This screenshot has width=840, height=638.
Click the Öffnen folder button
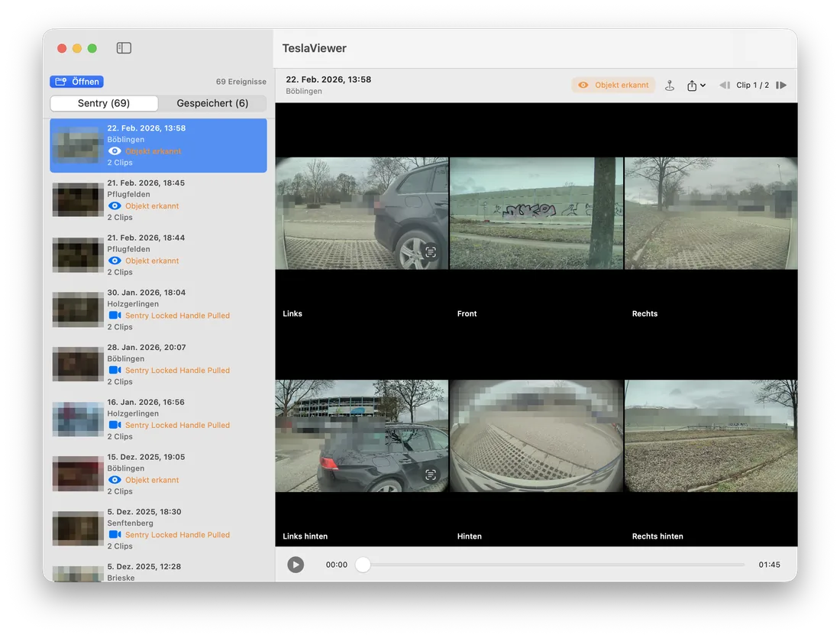pos(76,82)
